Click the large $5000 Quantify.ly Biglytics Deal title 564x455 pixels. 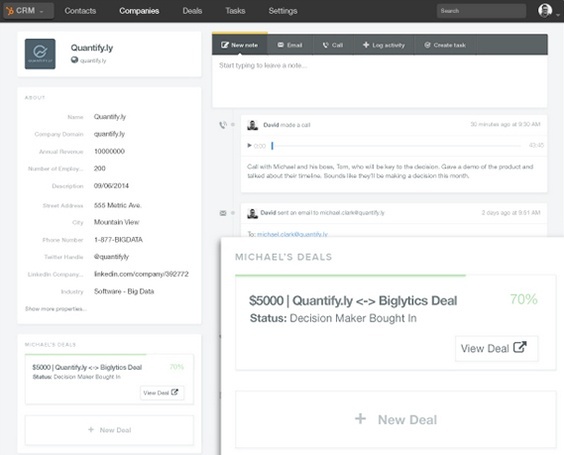click(353, 300)
